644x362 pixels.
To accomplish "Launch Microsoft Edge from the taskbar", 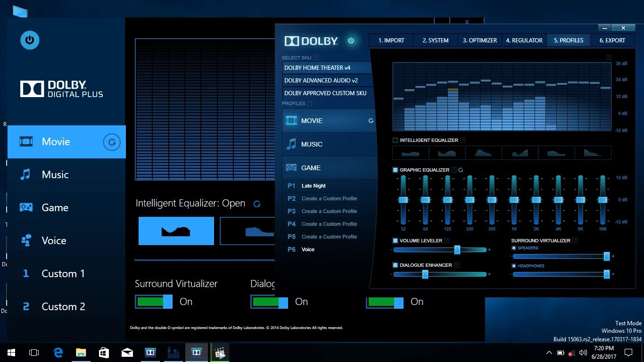I will [58, 353].
